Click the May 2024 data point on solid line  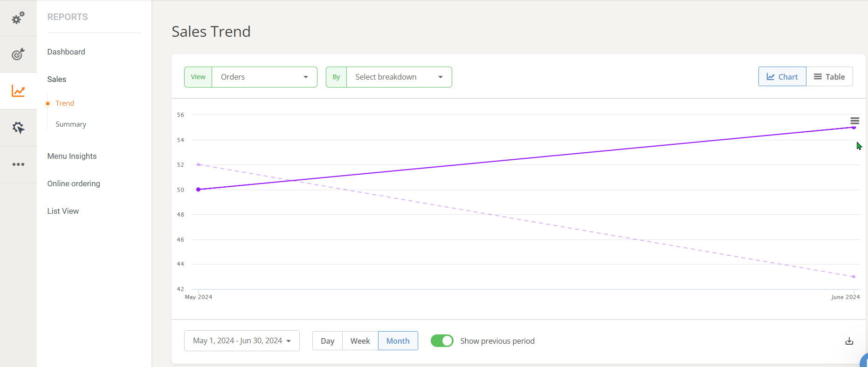[199, 190]
